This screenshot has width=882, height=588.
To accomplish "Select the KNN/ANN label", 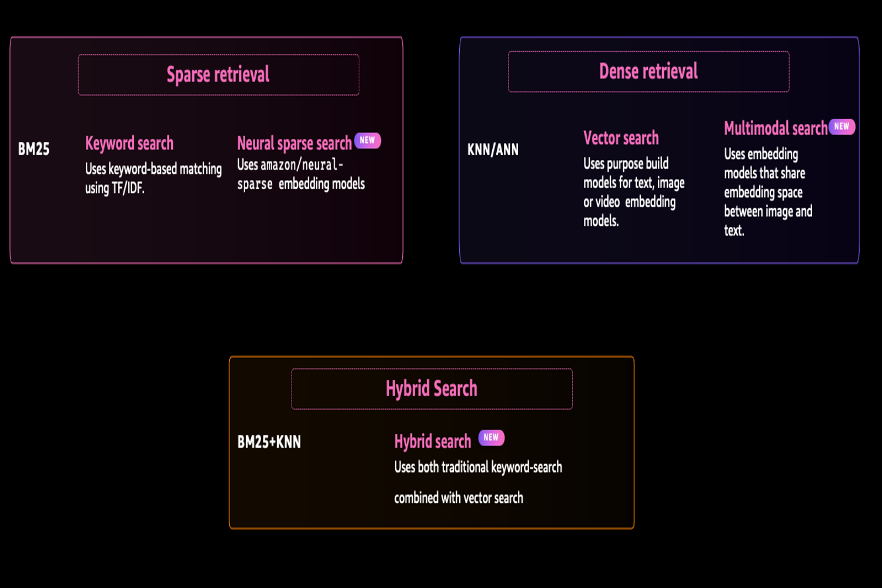I will [x=493, y=149].
